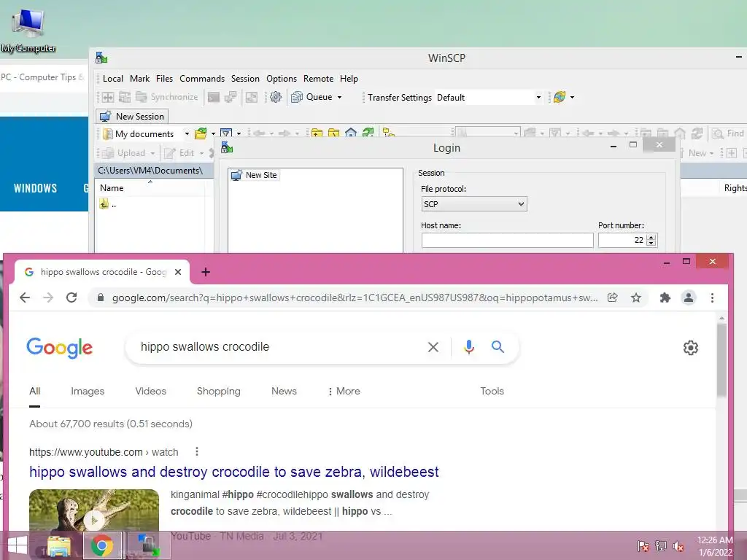View site information via the padlock icon

(x=101, y=297)
